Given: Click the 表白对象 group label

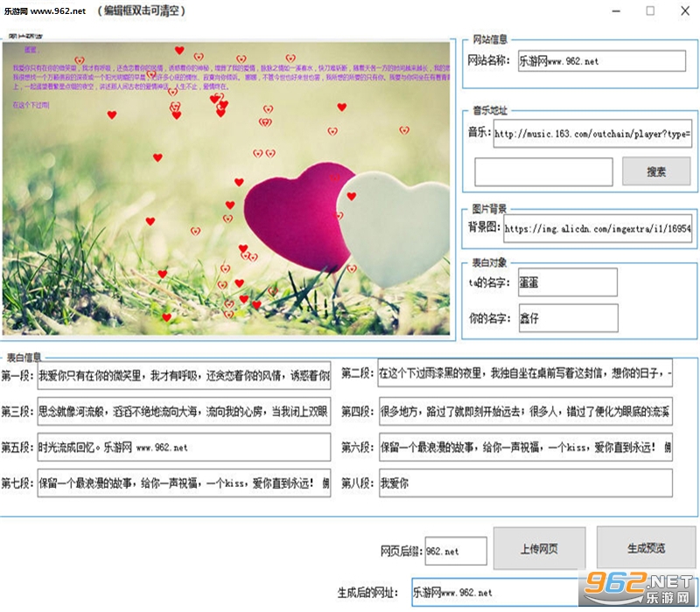Looking at the screenshot, I should coord(489,262).
